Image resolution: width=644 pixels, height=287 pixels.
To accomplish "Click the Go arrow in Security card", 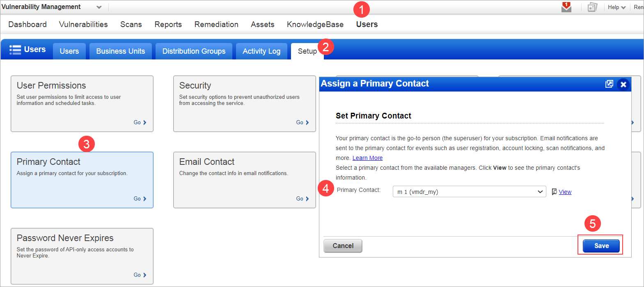I will point(307,123).
